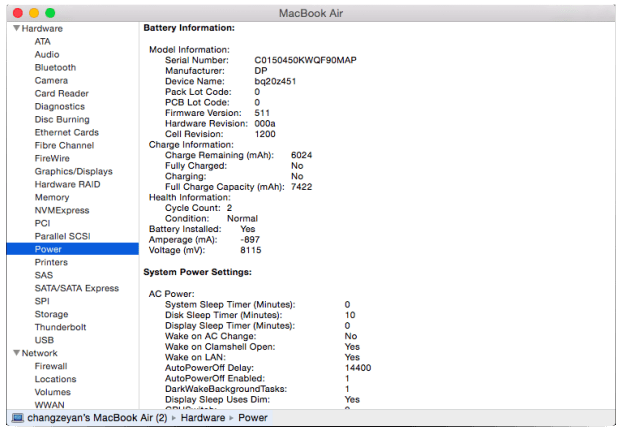
Task: Click the Wake on Clamshell Open label
Action: [x=220, y=347]
